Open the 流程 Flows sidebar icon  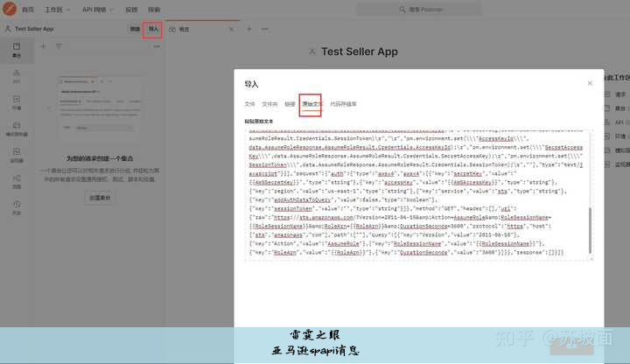click(17, 181)
